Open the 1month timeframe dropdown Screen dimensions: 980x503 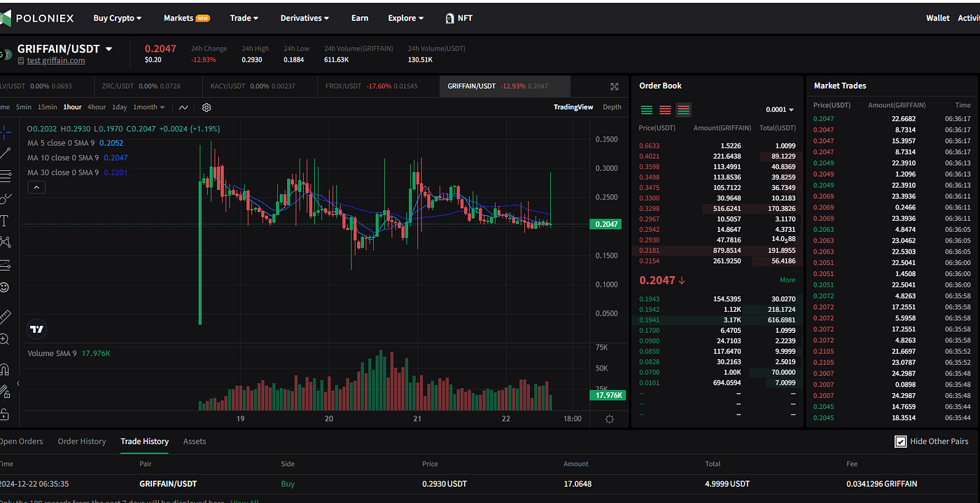149,107
